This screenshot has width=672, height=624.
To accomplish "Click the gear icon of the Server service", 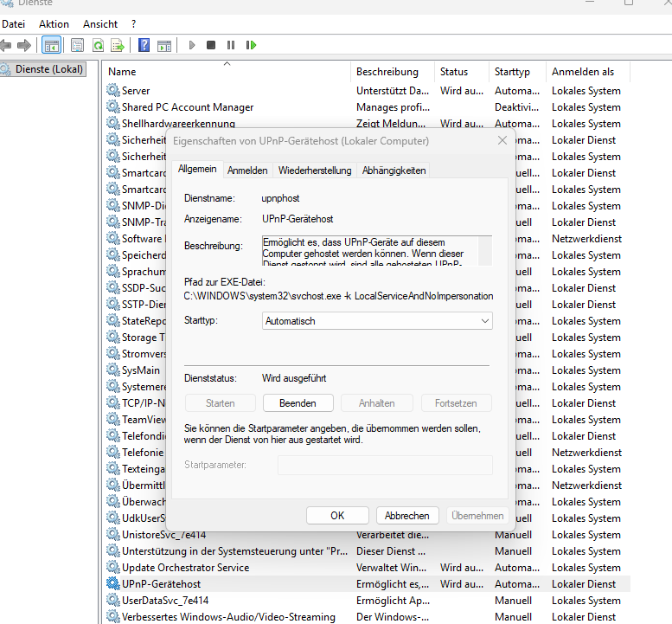I will 112,91.
